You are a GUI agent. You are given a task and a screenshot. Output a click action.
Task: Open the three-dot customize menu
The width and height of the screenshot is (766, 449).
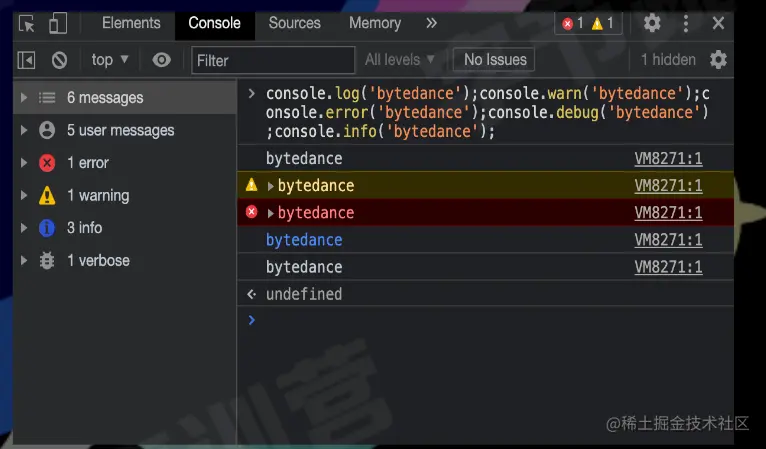pyautogui.click(x=686, y=23)
